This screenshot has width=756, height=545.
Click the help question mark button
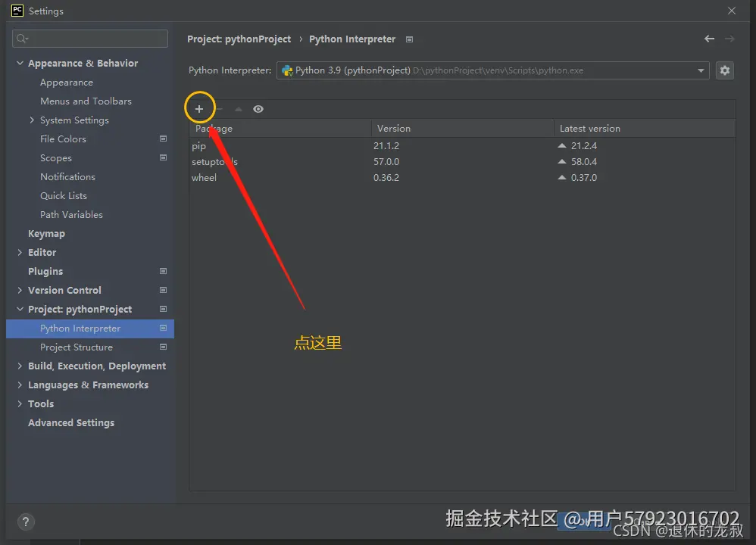26,522
